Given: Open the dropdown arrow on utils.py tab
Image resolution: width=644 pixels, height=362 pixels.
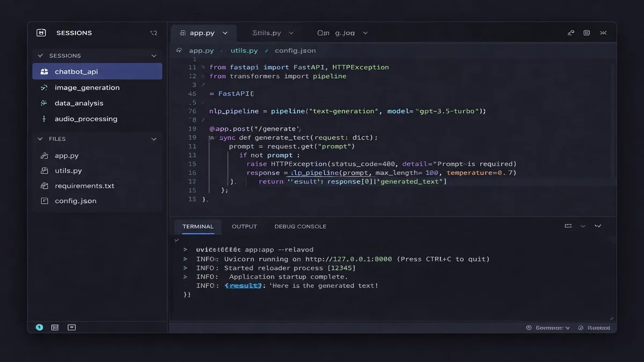Looking at the screenshot, I should pos(291,33).
